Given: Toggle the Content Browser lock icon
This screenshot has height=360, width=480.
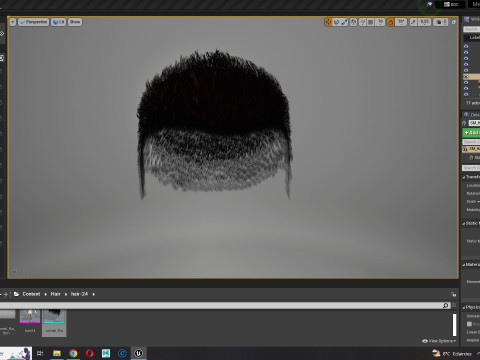Looking at the screenshot, I should pyautogui.click(x=453, y=294).
